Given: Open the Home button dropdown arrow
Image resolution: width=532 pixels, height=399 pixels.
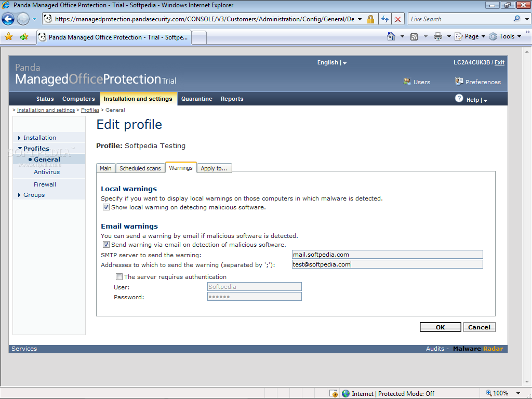Looking at the screenshot, I should coord(402,36).
